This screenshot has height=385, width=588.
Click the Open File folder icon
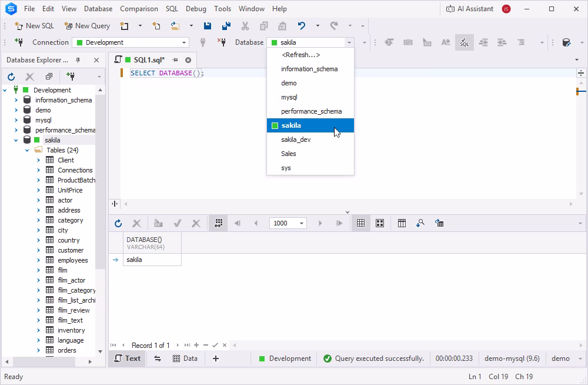[x=175, y=26]
